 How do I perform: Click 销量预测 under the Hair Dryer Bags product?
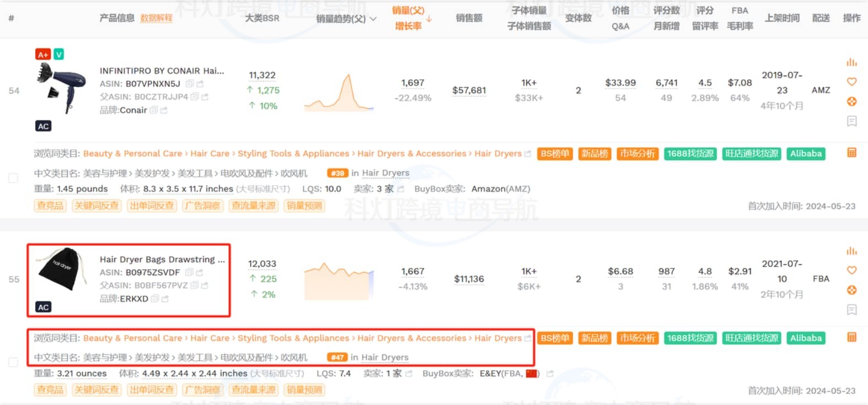point(304,390)
